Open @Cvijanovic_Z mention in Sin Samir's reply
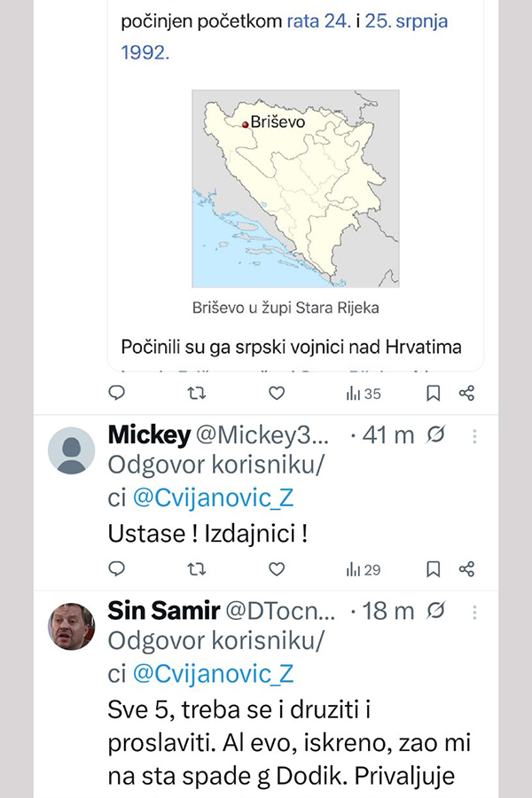The width and height of the screenshot is (532, 798). pyautogui.click(x=212, y=675)
